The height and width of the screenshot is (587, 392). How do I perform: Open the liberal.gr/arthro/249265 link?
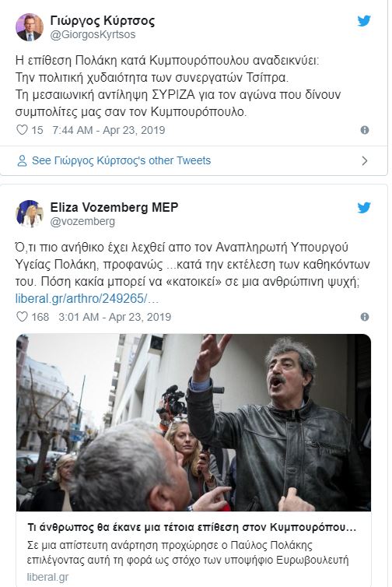point(87,299)
